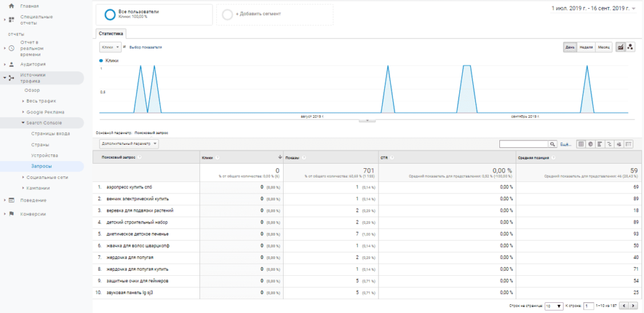Open the Клики metric dropdown
The width and height of the screenshot is (644, 313).
point(109,47)
